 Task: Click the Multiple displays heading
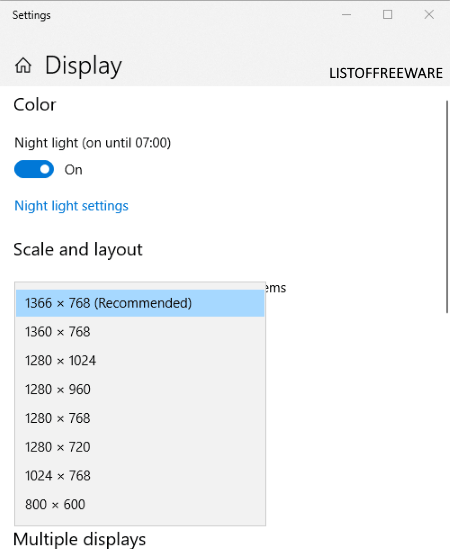tap(79, 540)
